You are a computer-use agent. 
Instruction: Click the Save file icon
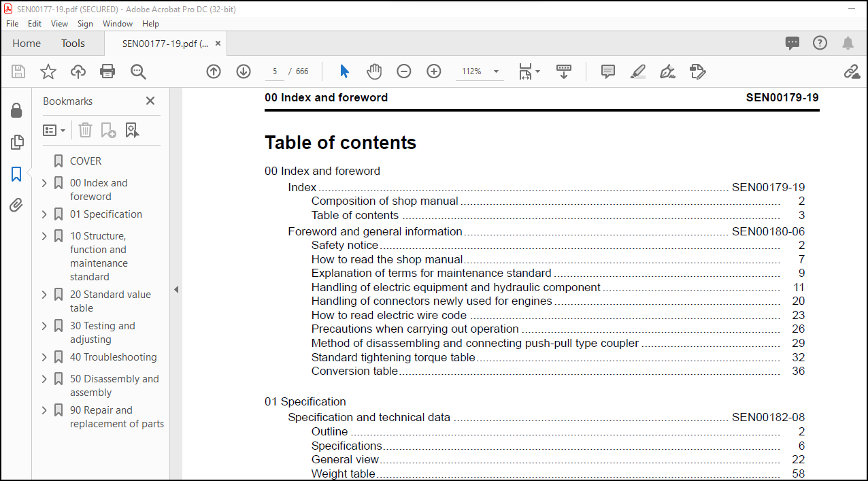[x=18, y=71]
